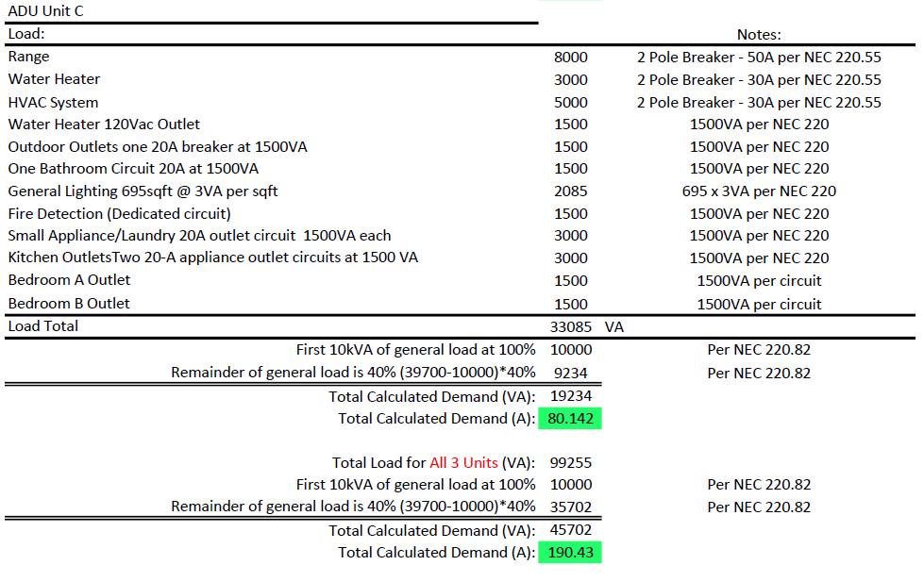
Task: Select the Water Heater row label
Action: point(52,79)
